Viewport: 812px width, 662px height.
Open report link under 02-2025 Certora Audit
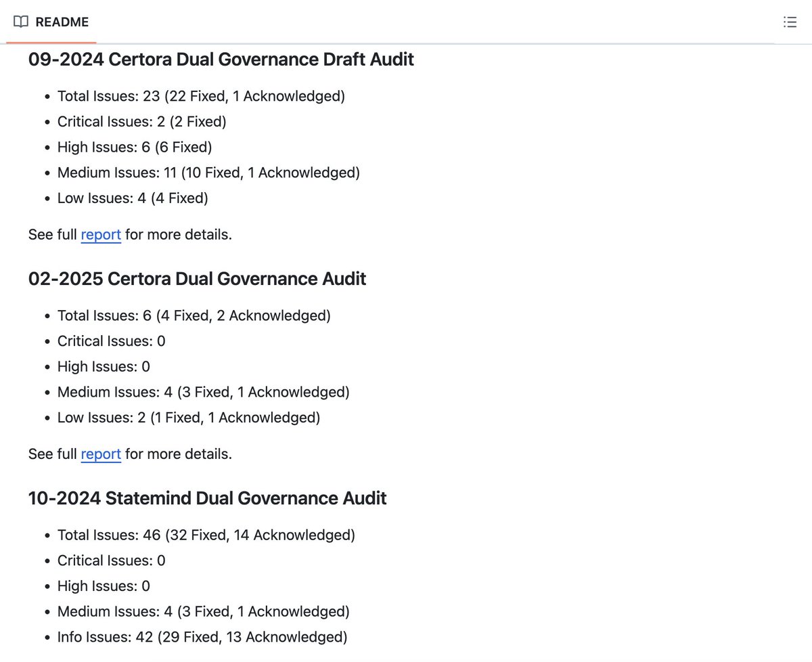tap(101, 454)
